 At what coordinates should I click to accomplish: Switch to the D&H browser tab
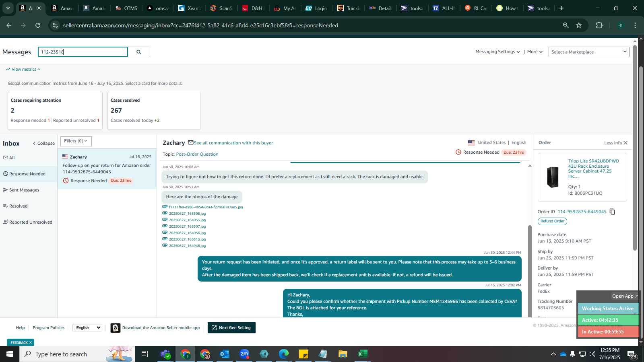click(x=253, y=8)
